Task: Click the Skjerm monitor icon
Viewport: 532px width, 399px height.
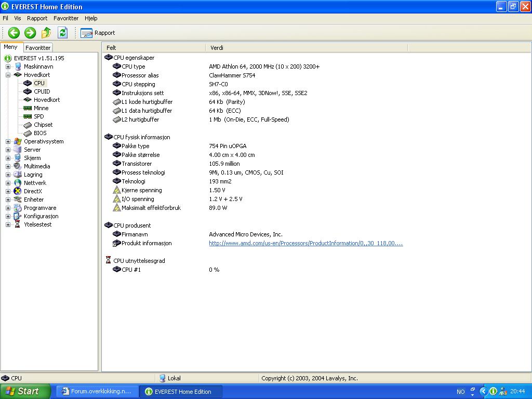Action: (x=18, y=158)
